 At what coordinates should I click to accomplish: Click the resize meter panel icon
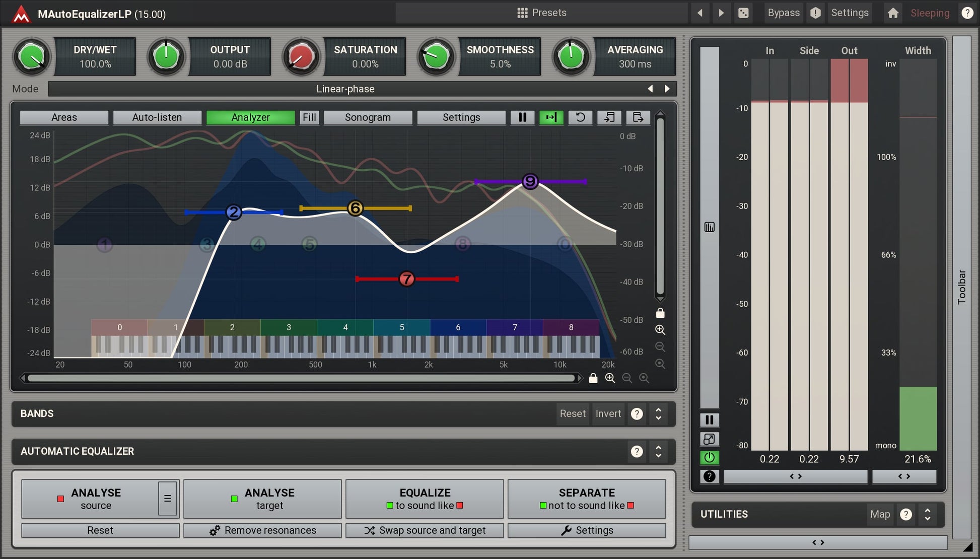[x=710, y=439]
